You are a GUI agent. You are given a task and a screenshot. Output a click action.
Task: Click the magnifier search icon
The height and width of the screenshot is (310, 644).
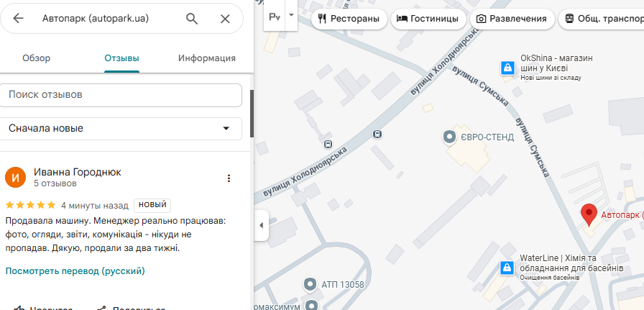click(192, 19)
